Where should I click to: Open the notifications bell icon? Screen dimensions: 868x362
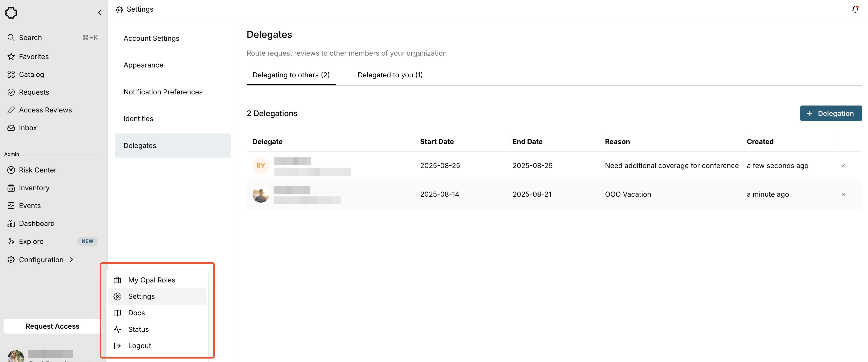click(855, 9)
